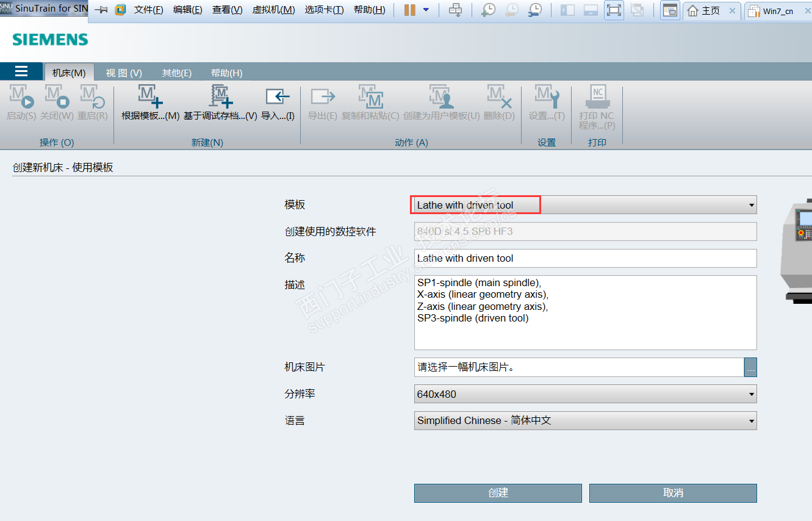
Task: Click the Delete (删除) machine icon
Action: pyautogui.click(x=499, y=96)
